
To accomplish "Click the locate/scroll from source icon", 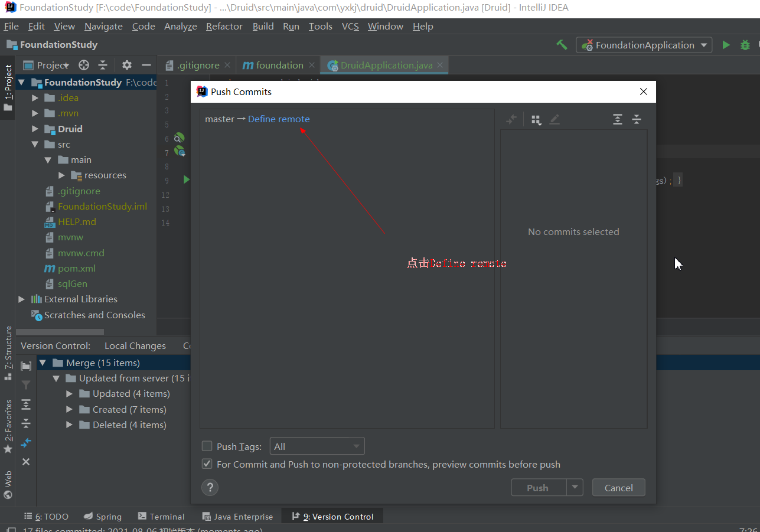I will (84, 65).
